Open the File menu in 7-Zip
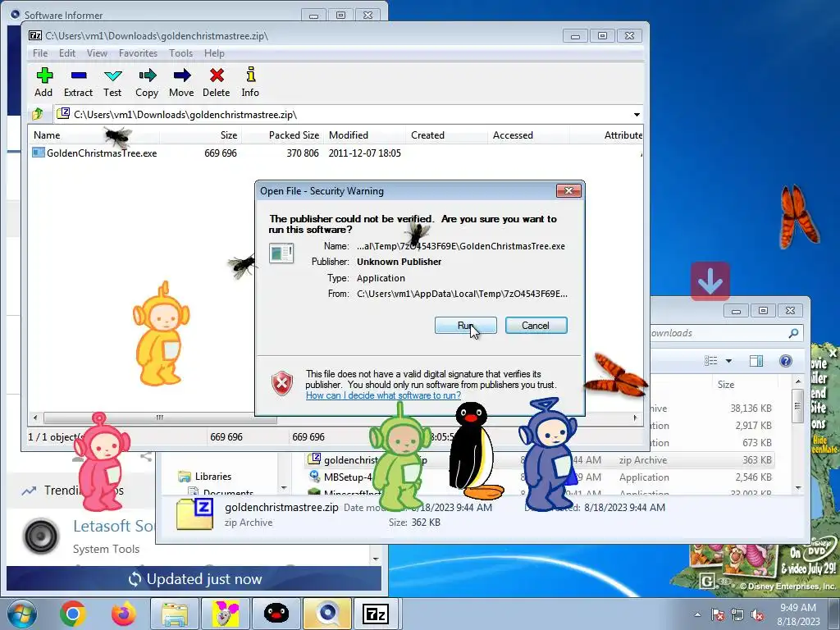 tap(40, 53)
